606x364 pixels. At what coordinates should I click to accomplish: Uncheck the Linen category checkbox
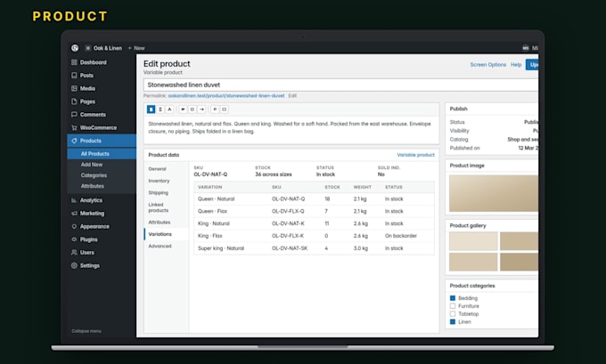(453, 322)
